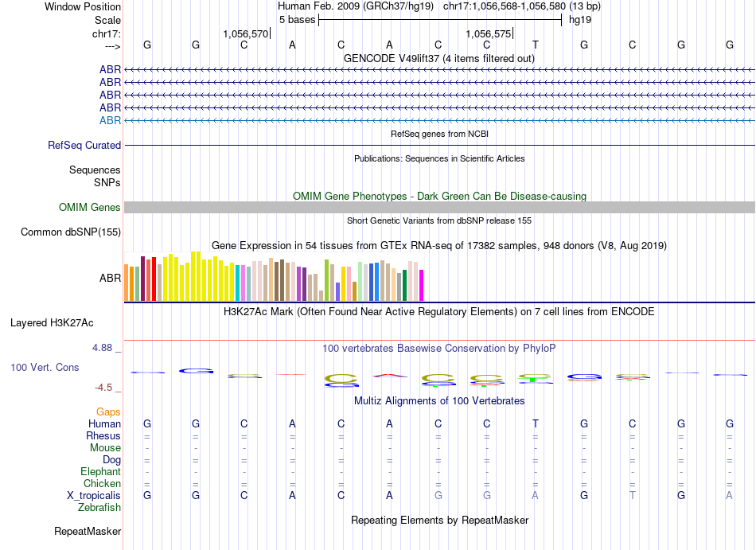Click the dark green bar in the GTEx chart

click(x=404, y=286)
